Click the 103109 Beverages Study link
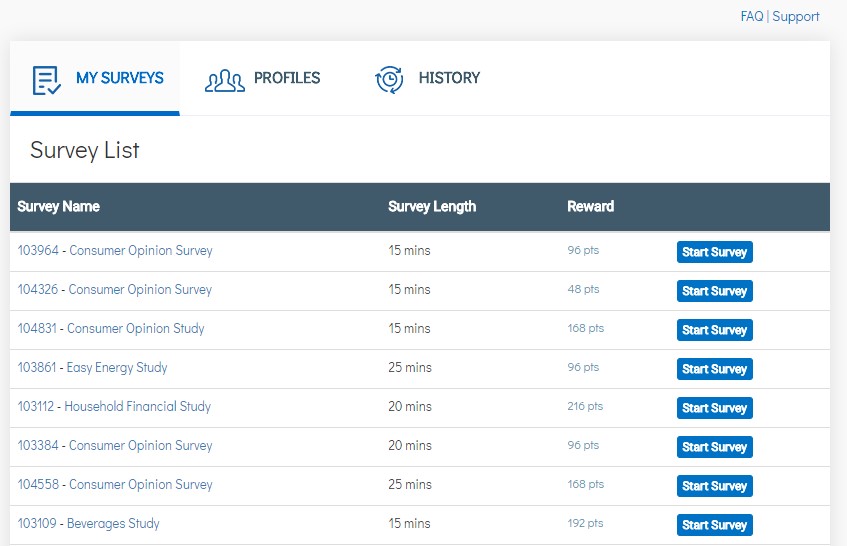The height and width of the screenshot is (546, 847). pos(88,524)
